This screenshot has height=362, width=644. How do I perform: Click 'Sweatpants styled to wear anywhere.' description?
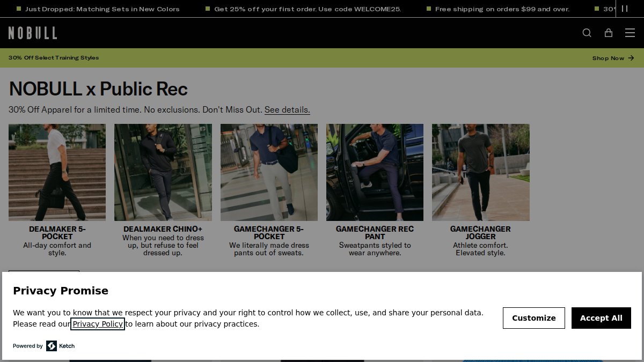[x=375, y=249]
